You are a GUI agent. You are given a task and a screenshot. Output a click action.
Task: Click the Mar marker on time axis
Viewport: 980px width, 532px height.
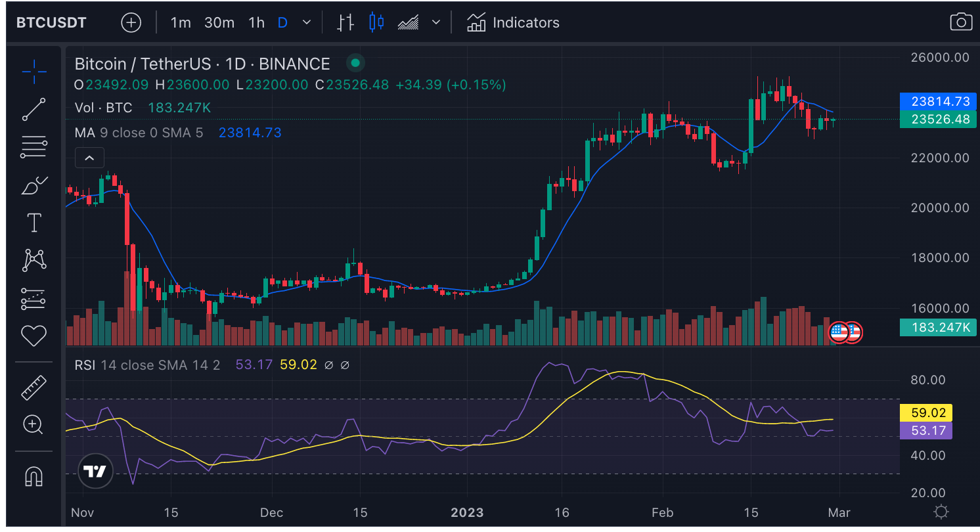[x=839, y=512]
